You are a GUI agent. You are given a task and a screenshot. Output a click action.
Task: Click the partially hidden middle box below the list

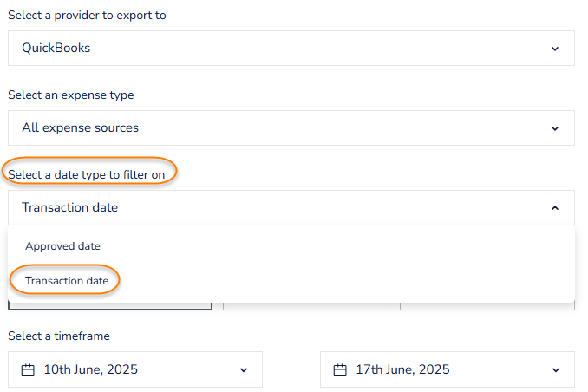305,306
